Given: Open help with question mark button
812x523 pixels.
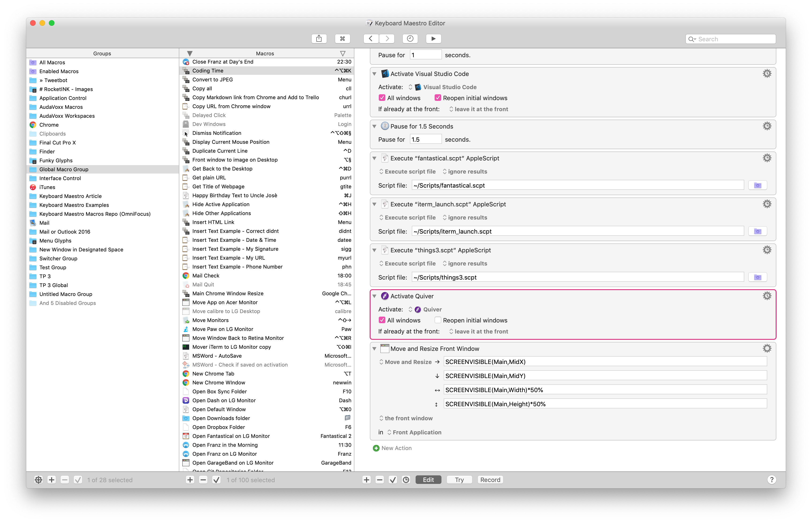Looking at the screenshot, I should (x=772, y=480).
